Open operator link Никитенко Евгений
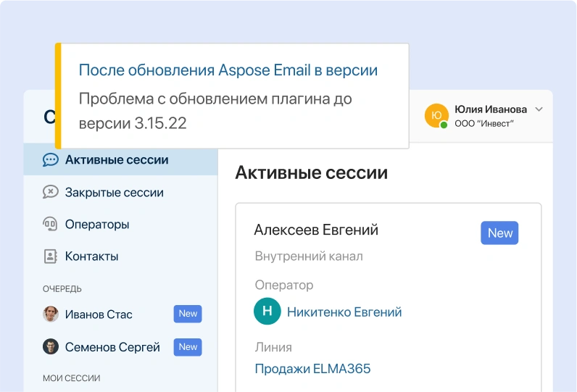The width and height of the screenshot is (577, 392). [344, 312]
